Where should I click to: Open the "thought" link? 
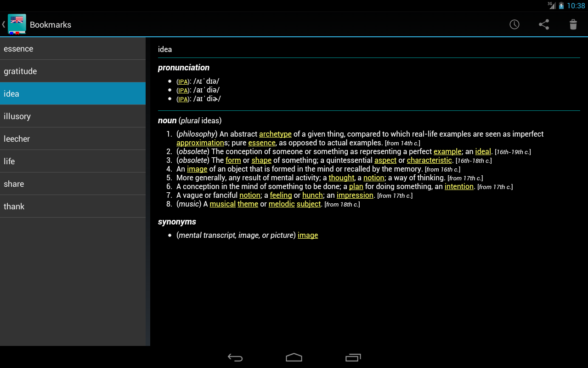342,178
